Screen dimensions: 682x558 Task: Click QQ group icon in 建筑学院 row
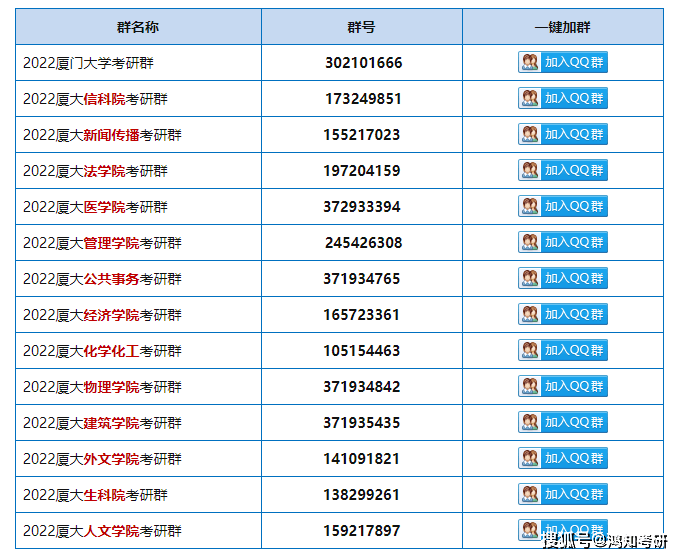(x=530, y=422)
